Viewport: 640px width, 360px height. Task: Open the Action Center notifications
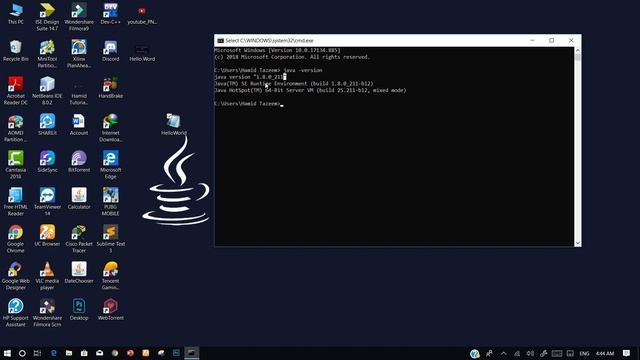tap(626, 353)
